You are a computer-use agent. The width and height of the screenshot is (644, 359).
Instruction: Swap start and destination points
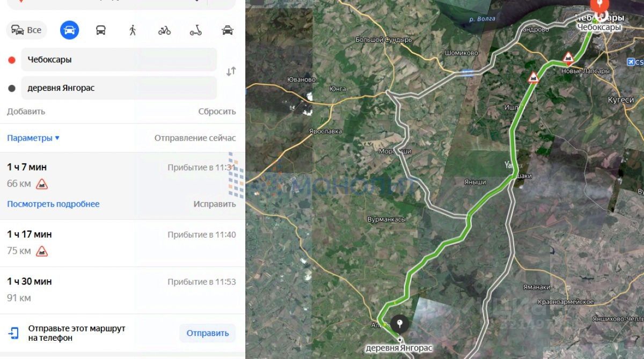tap(231, 71)
